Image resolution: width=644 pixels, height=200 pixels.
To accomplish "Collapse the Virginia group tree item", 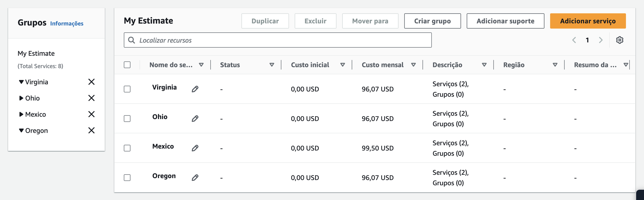I will coord(21,82).
